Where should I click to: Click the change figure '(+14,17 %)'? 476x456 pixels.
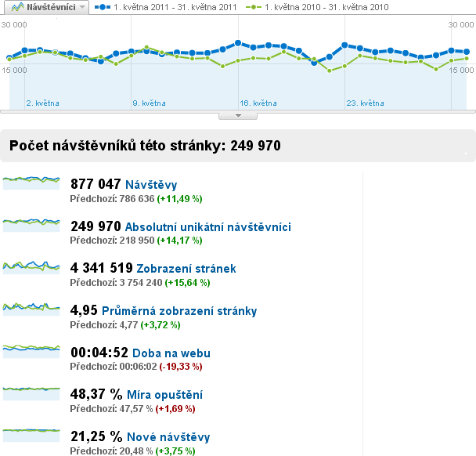click(x=180, y=241)
